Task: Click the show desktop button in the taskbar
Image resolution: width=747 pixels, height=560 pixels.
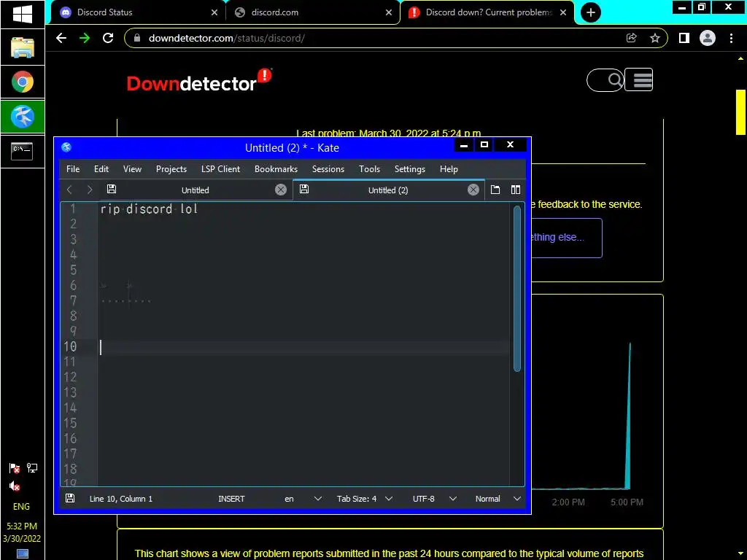Action: [x=23, y=554]
